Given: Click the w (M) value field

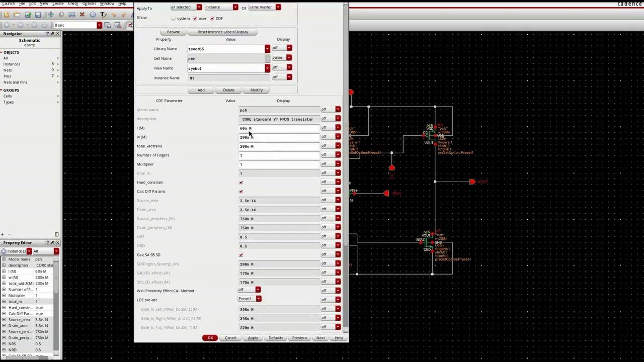Looking at the screenshot, I should coord(279,137).
